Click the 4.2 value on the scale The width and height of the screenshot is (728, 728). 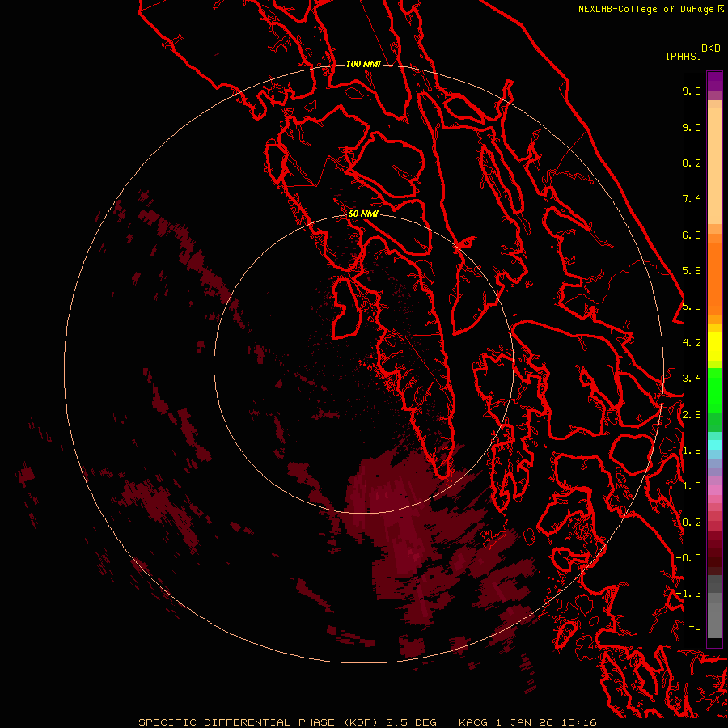pos(692,343)
